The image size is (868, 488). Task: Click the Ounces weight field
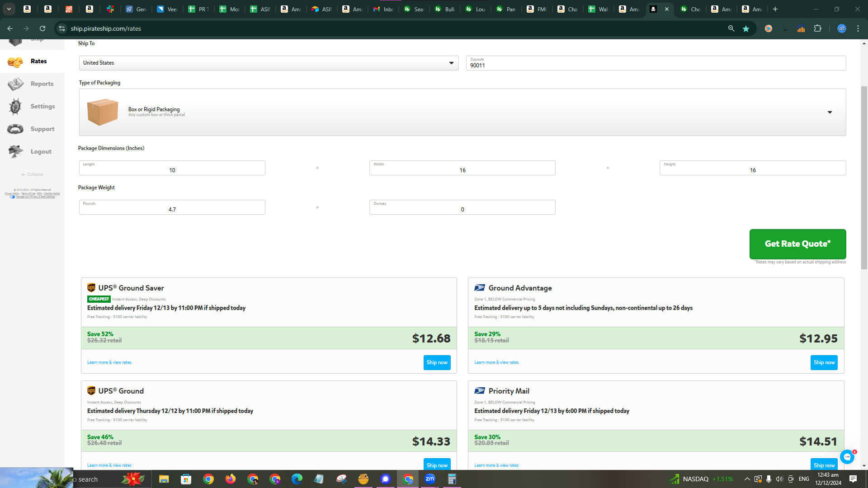point(462,207)
